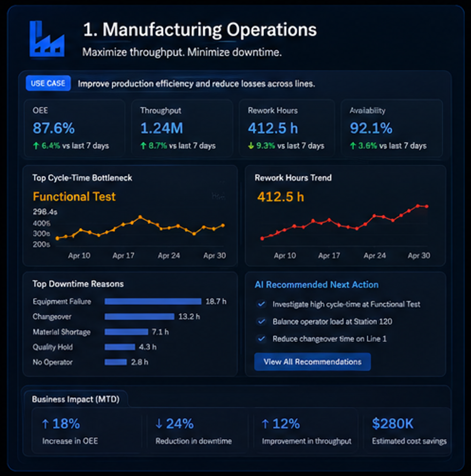Image resolution: width=471 pixels, height=476 pixels.
Task: Click the down arrow beside 24%
Action: (x=158, y=424)
